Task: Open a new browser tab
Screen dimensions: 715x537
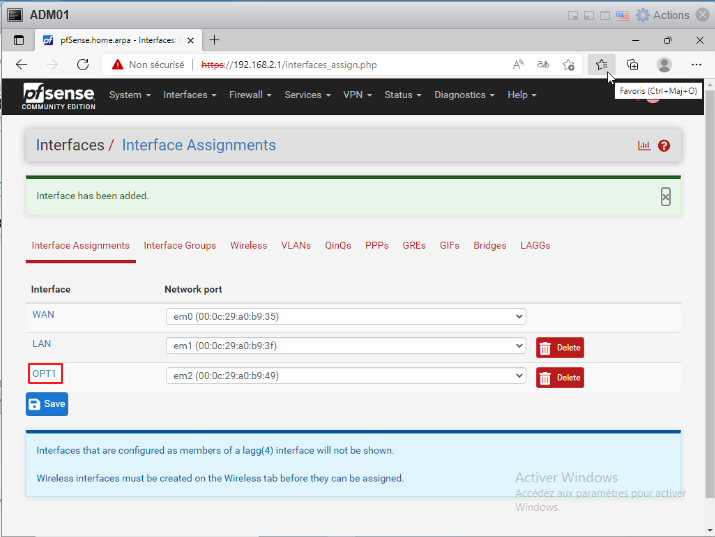Action: (214, 40)
